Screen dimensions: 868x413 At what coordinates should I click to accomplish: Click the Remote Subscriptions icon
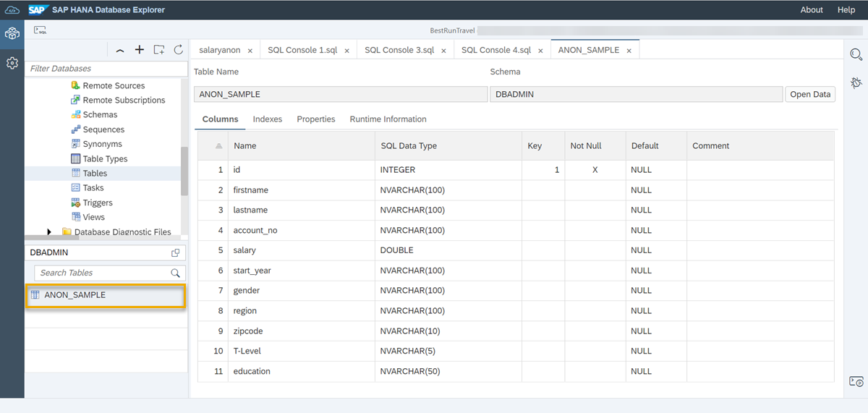76,100
